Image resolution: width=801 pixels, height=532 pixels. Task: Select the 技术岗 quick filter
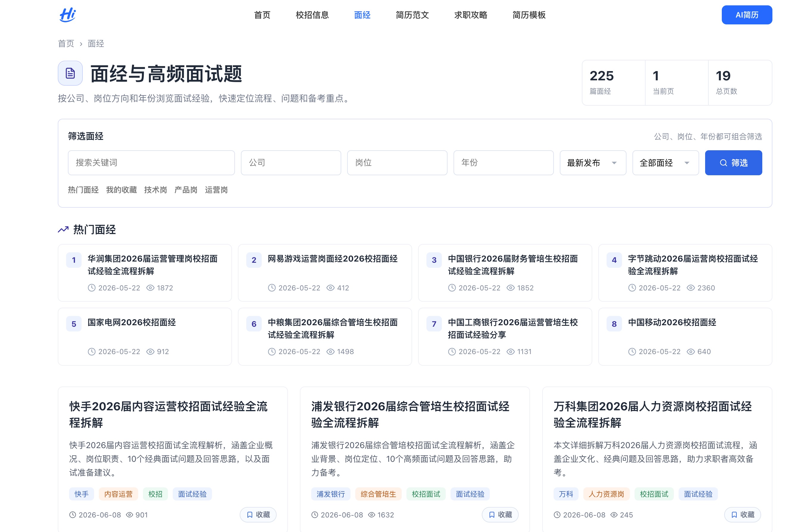pyautogui.click(x=155, y=190)
